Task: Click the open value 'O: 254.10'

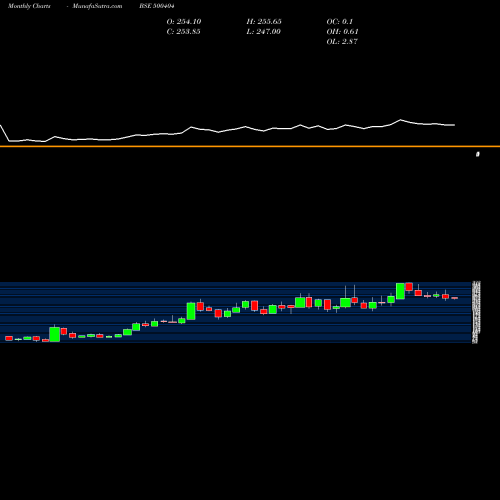Action: coord(184,22)
